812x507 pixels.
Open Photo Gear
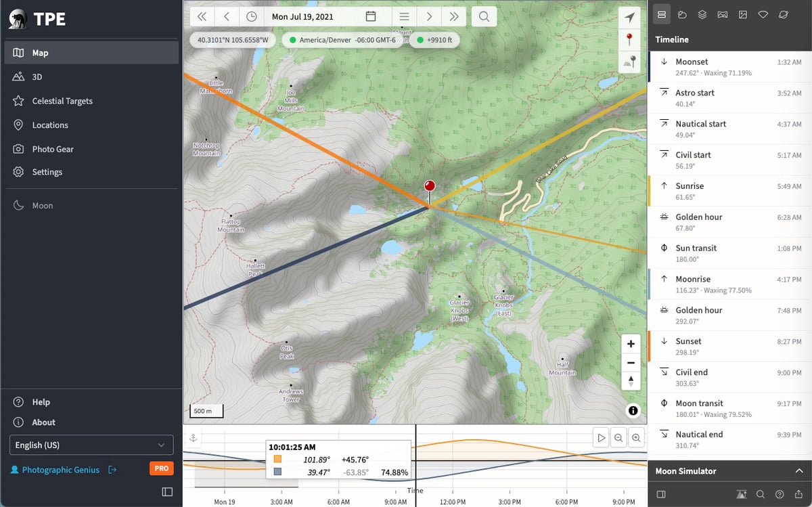pyautogui.click(x=91, y=149)
